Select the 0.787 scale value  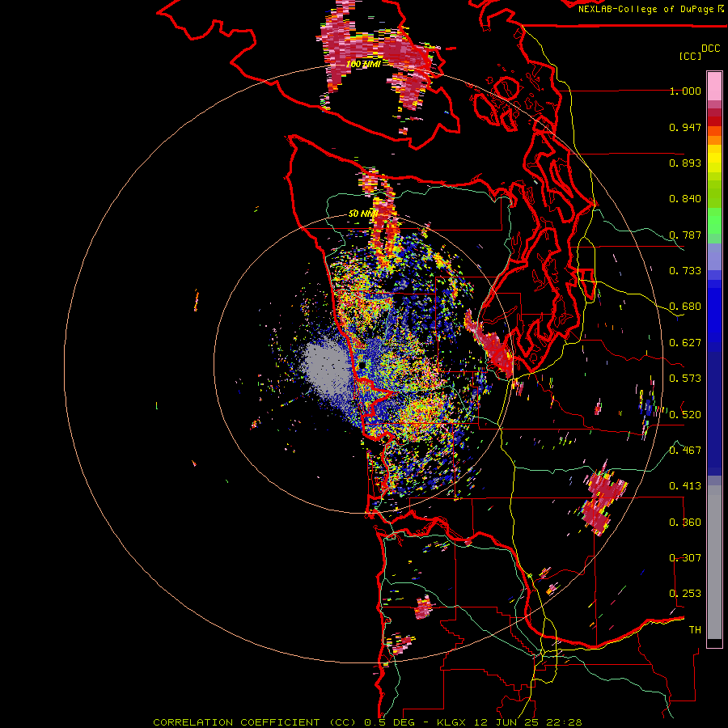point(685,235)
